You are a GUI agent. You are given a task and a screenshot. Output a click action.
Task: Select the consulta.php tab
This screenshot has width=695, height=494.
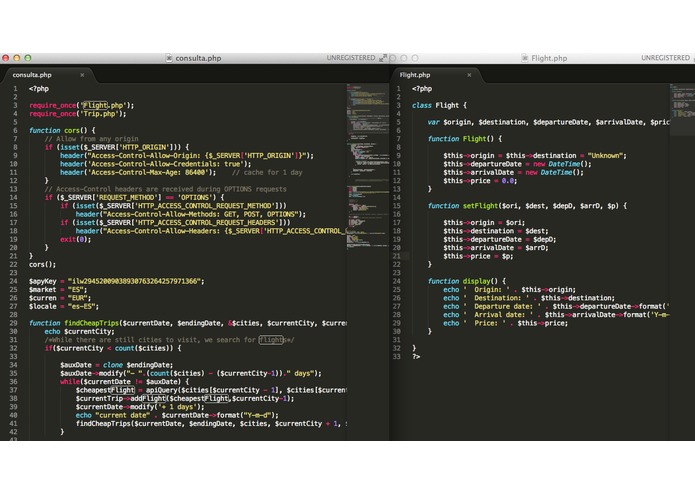click(x=48, y=75)
